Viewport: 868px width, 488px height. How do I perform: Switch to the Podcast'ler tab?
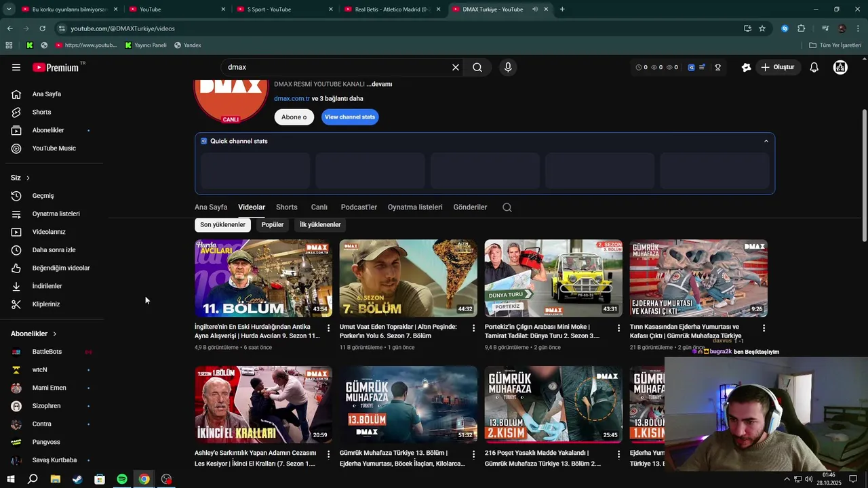359,207
